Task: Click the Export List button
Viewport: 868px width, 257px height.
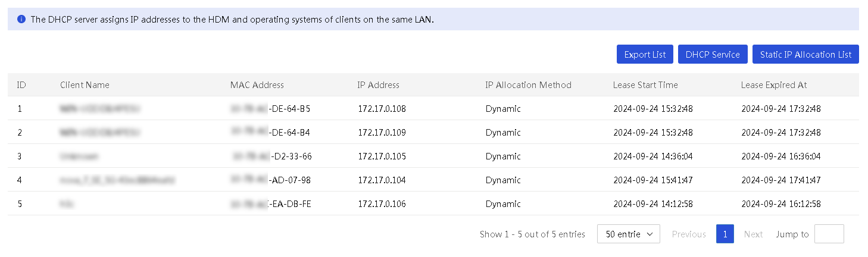Action: (645, 54)
